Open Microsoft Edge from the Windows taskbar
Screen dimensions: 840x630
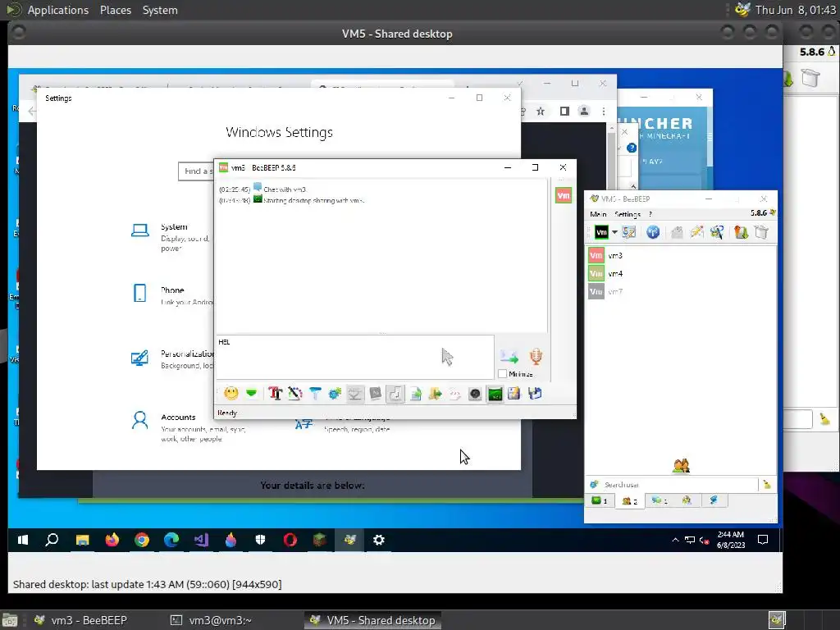(171, 540)
